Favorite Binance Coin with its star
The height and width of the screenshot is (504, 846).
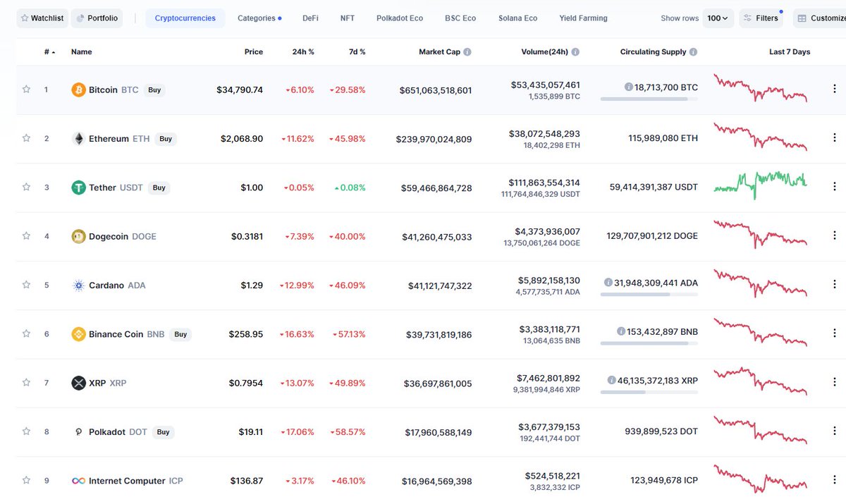[x=26, y=334]
